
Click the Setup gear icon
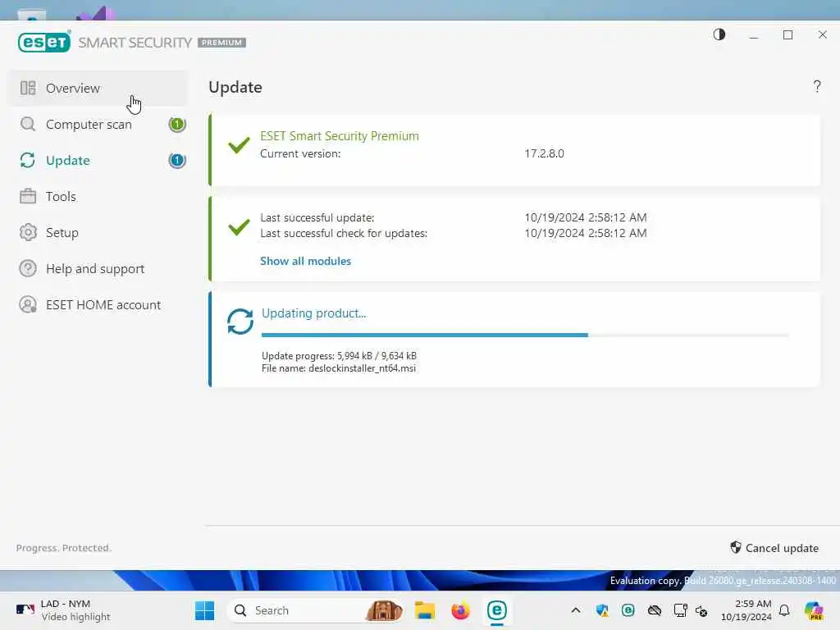(28, 232)
